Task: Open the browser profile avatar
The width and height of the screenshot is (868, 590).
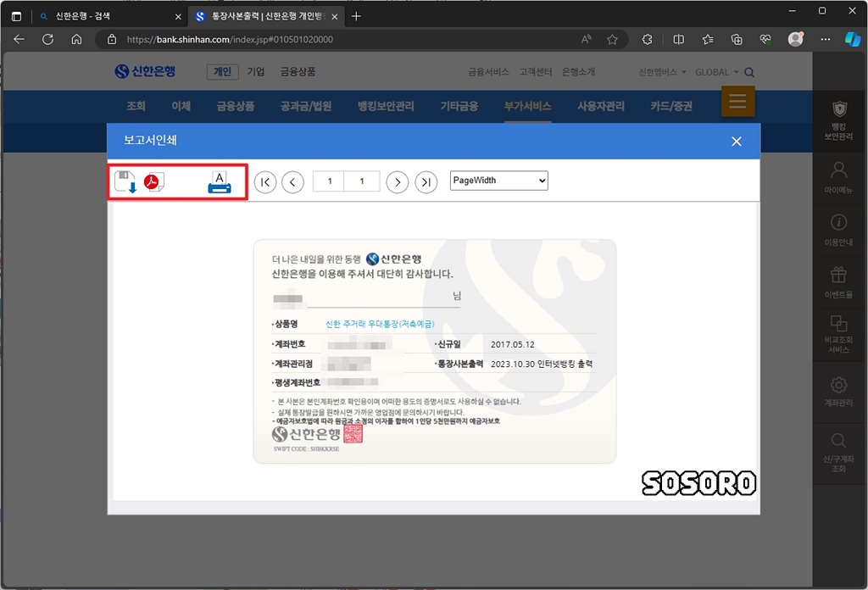Action: point(795,39)
